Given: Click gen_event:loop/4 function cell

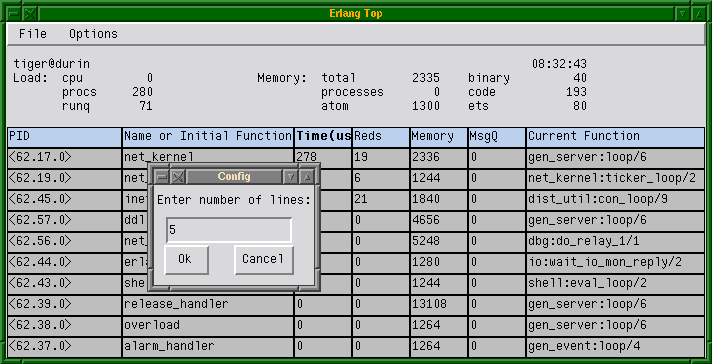Looking at the screenshot, I should tap(615, 346).
